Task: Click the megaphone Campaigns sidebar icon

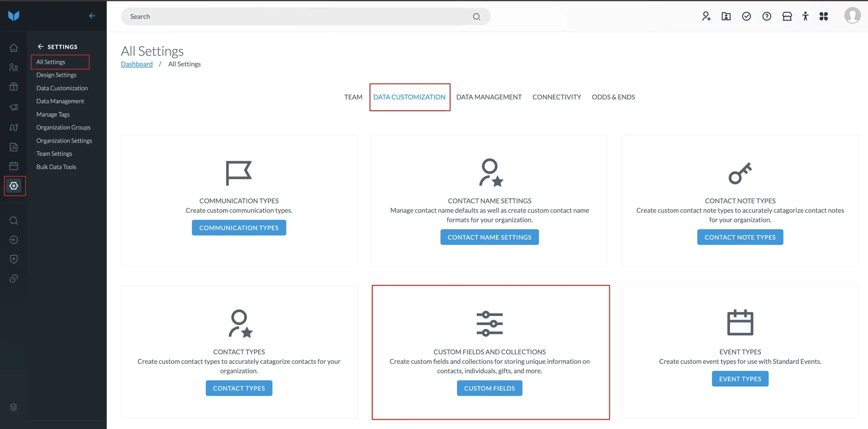Action: click(x=14, y=107)
